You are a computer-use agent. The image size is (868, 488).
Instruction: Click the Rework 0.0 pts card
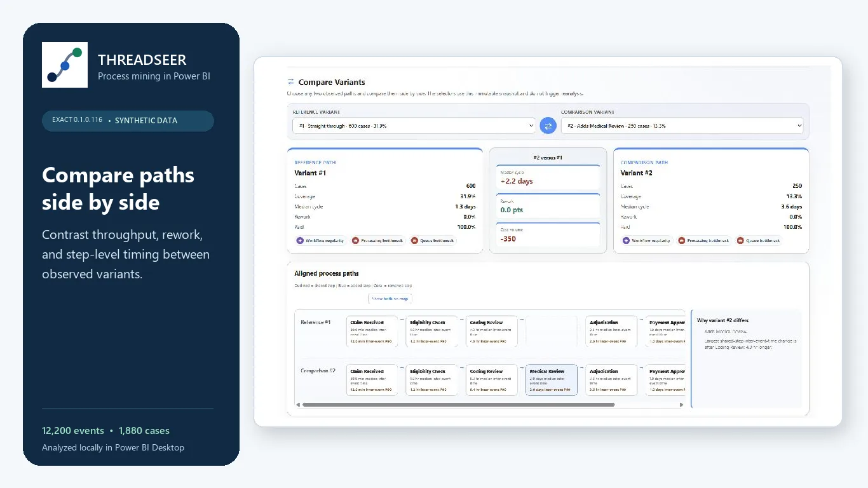548,207
